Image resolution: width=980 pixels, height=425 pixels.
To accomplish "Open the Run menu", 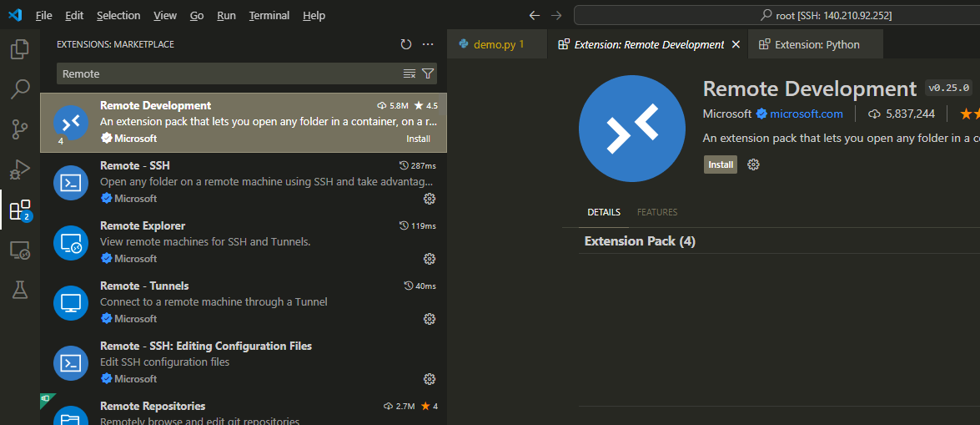I will [226, 15].
